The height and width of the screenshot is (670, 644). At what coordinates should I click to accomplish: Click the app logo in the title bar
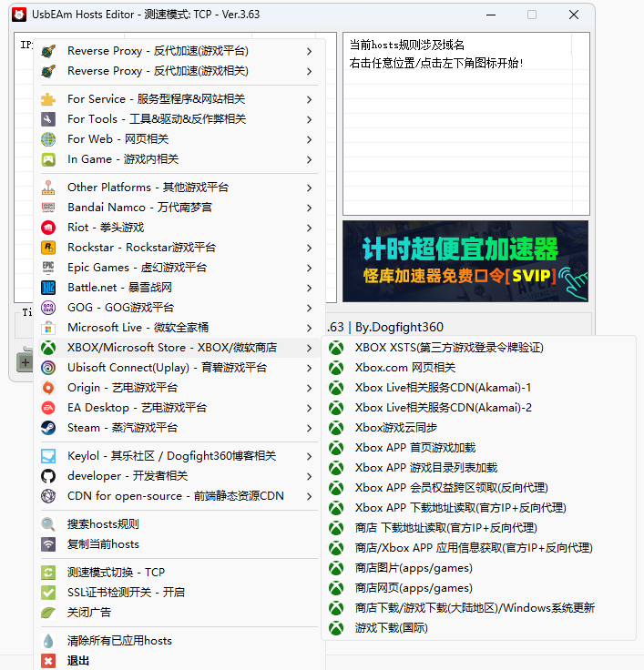pos(19,15)
